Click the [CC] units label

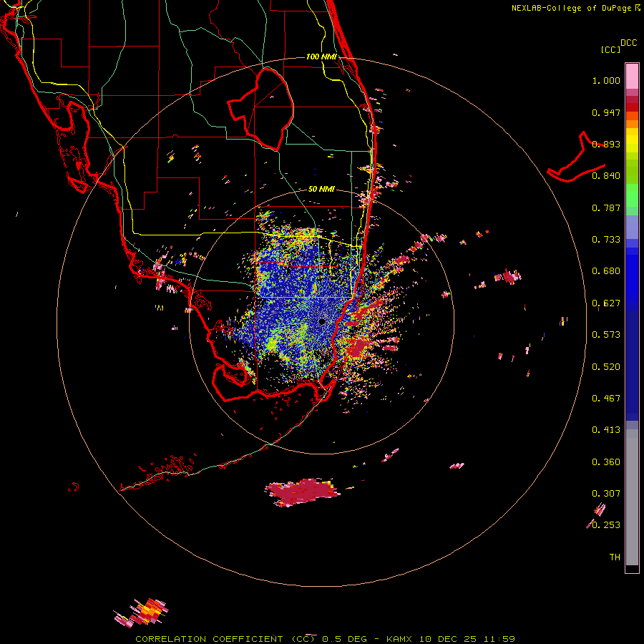click(611, 49)
